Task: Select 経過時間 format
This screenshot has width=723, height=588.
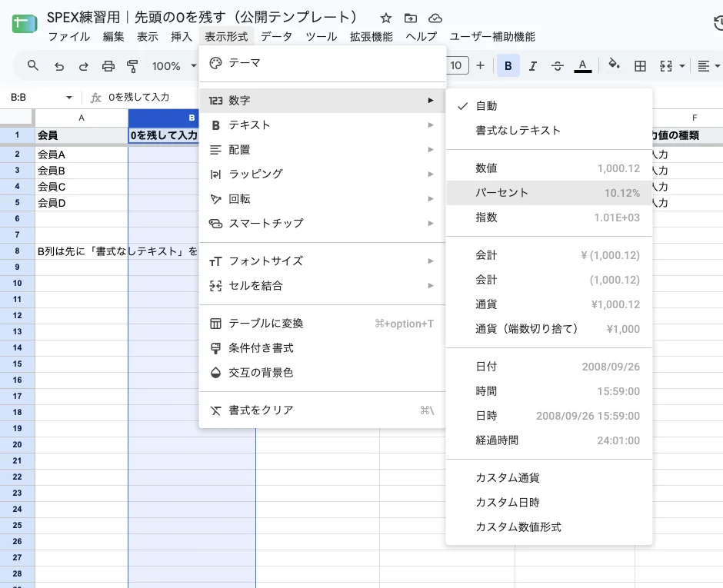Action: click(549, 440)
